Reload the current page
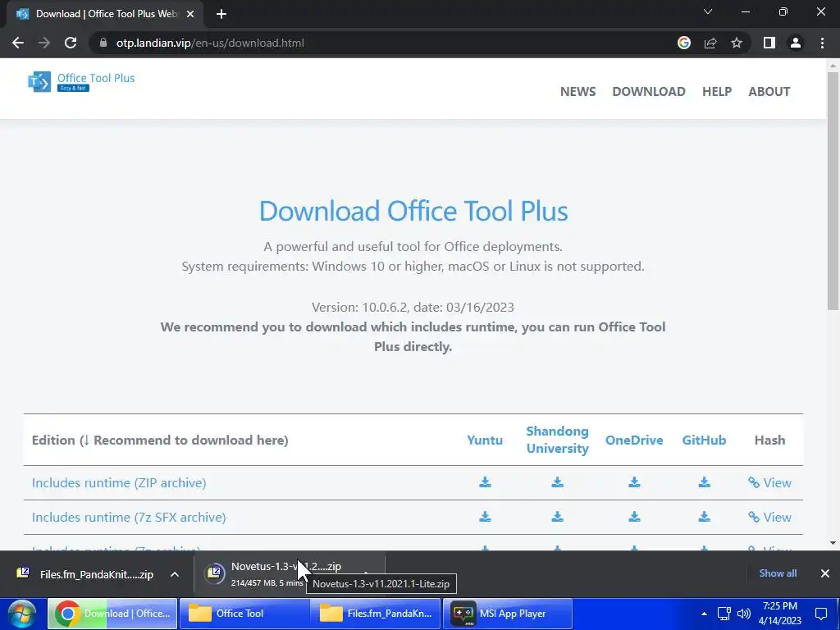The width and height of the screenshot is (840, 630). (71, 43)
